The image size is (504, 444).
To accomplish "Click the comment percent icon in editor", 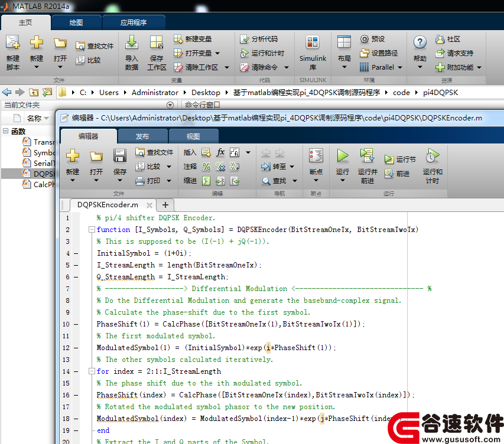I will pyautogui.click(x=206, y=166).
